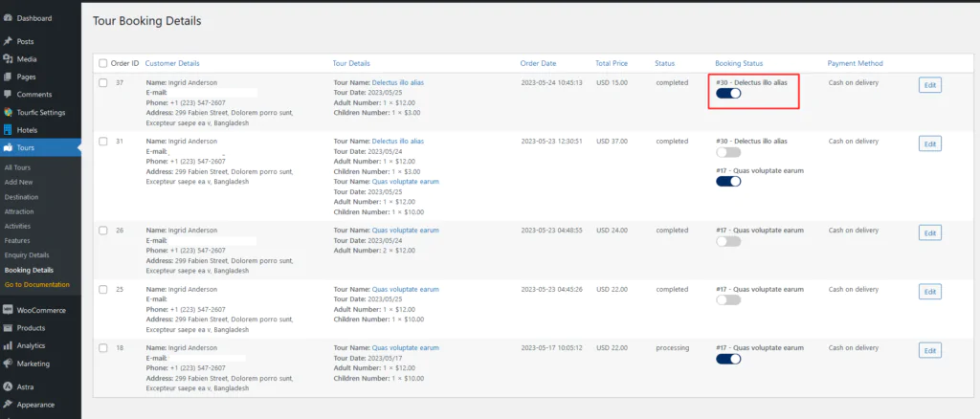Screen dimensions: 980x419
Task: Check the box for order 18
Action: pos(103,348)
